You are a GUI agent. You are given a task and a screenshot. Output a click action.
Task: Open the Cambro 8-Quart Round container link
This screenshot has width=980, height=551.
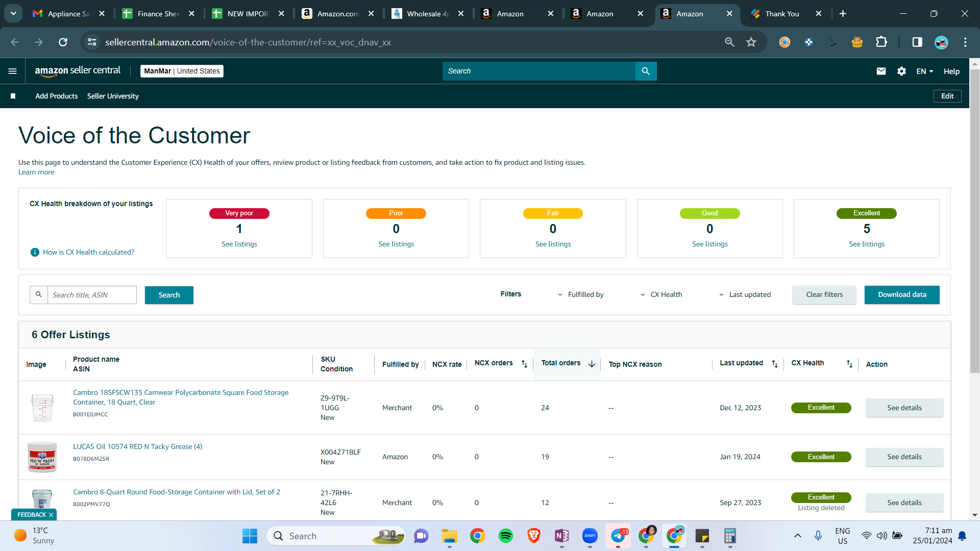(x=177, y=492)
